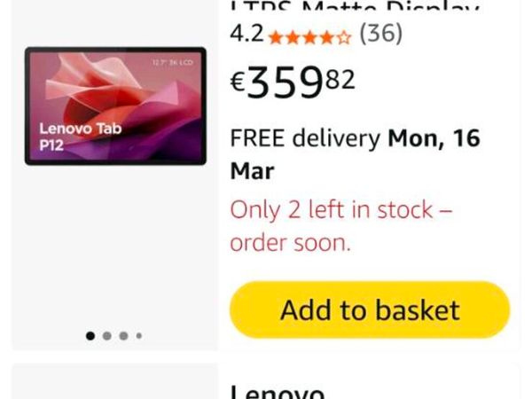Click the FREE delivery text

(x=305, y=138)
